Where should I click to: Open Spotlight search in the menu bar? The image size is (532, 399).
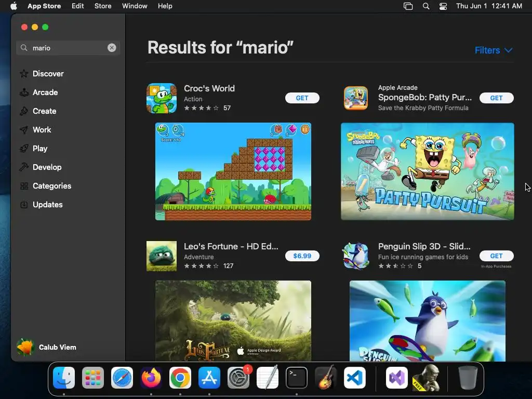point(426,6)
